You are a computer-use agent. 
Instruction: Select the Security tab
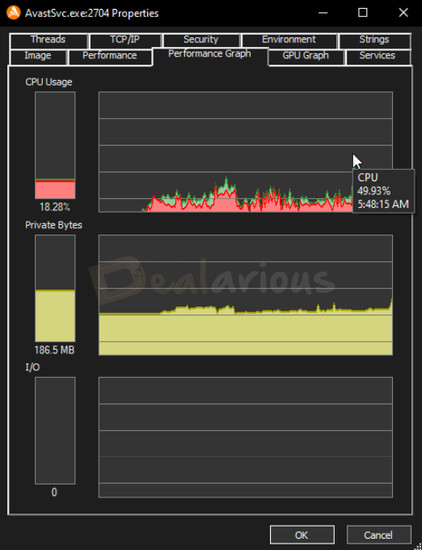(x=201, y=41)
